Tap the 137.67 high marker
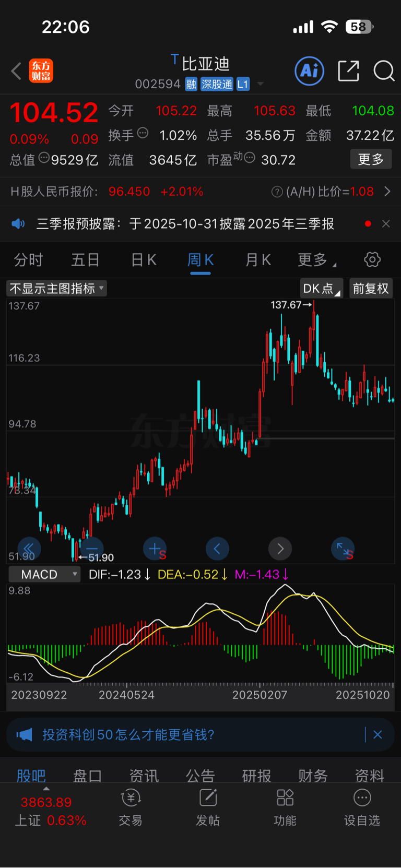Viewport: 401px width, 868px height. (x=291, y=305)
